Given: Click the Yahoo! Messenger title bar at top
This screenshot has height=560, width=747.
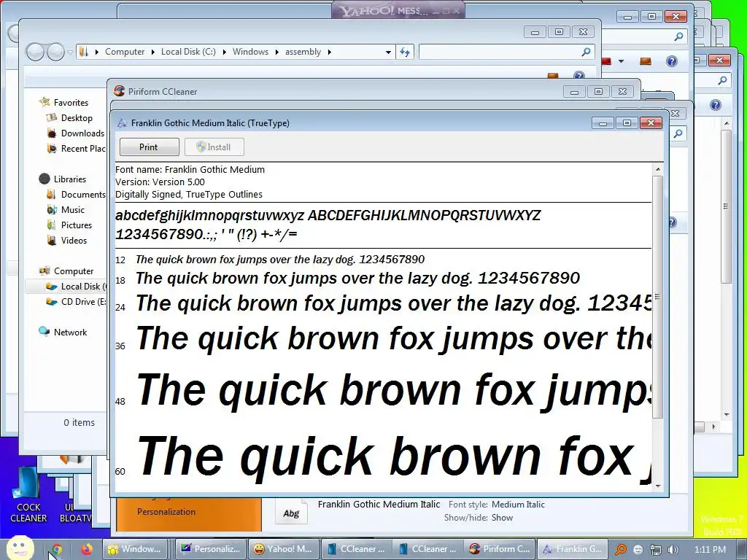Looking at the screenshot, I should [398, 10].
